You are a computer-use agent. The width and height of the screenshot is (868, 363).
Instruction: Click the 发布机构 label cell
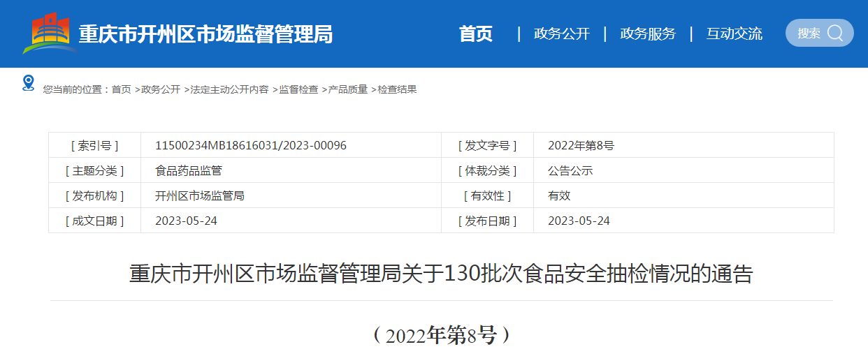[x=95, y=195]
